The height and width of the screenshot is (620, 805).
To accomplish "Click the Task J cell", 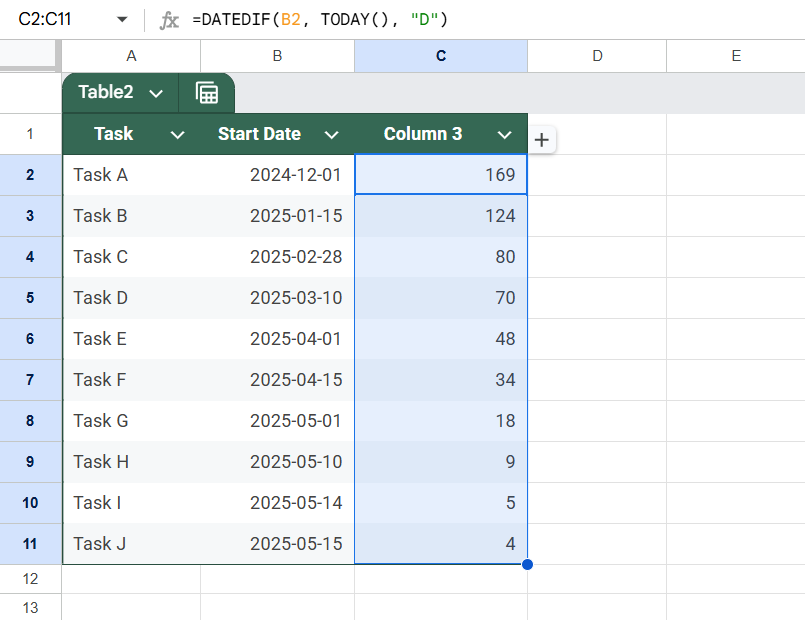I will tap(131, 544).
